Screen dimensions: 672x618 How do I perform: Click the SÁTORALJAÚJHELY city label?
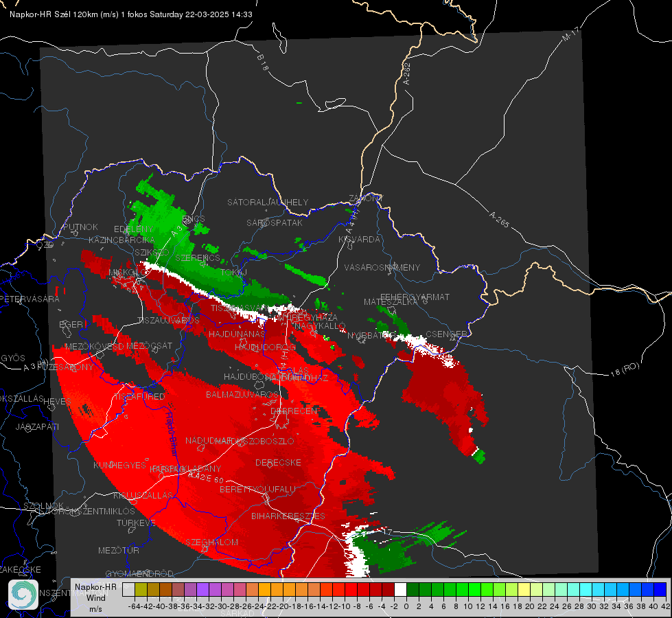(268, 202)
